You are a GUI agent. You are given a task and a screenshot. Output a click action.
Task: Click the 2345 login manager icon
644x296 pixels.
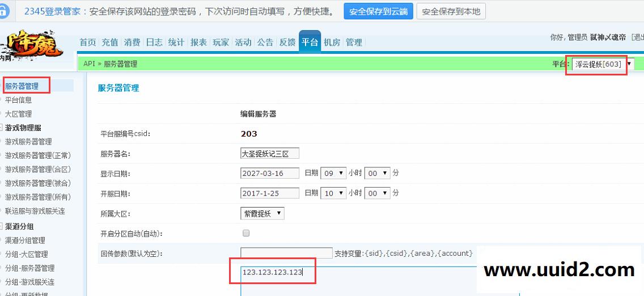click(x=3, y=11)
